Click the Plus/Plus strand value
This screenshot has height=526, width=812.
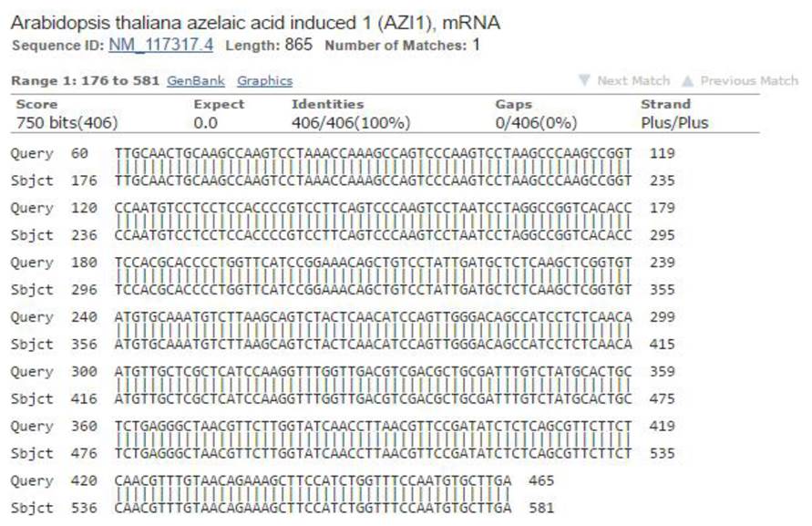click(x=673, y=122)
